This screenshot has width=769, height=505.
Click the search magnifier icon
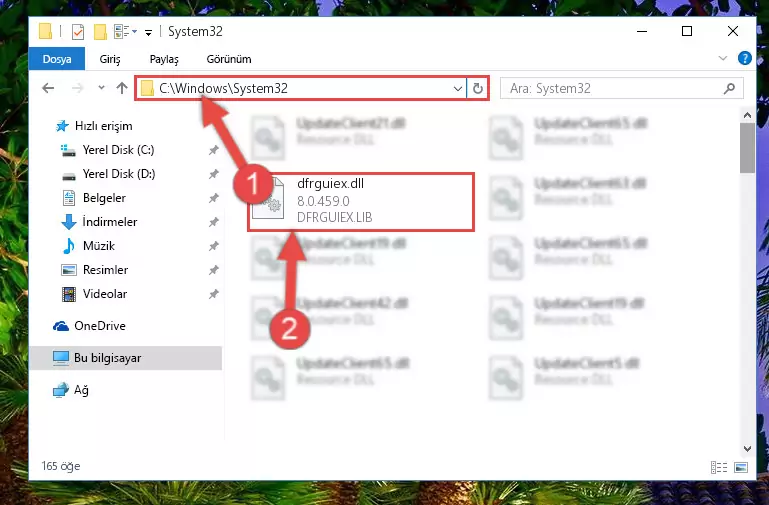click(729, 89)
